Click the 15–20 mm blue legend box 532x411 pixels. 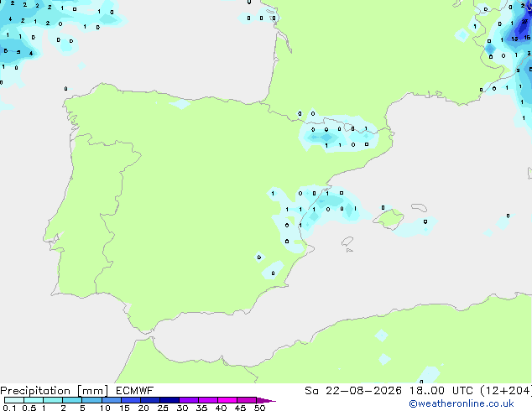coord(131,400)
